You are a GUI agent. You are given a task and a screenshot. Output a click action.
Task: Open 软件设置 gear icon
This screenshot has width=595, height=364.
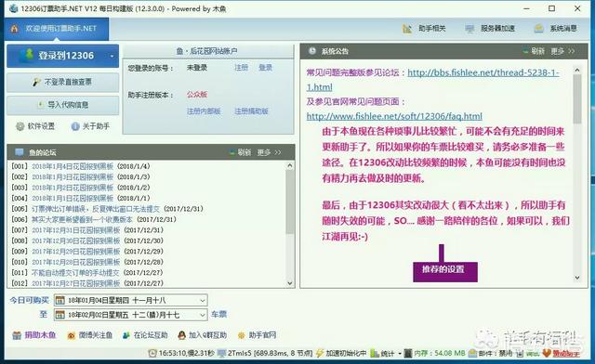tap(20, 126)
